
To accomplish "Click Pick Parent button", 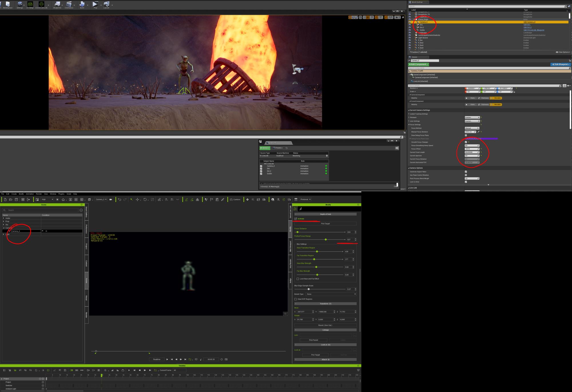I will (313, 340).
